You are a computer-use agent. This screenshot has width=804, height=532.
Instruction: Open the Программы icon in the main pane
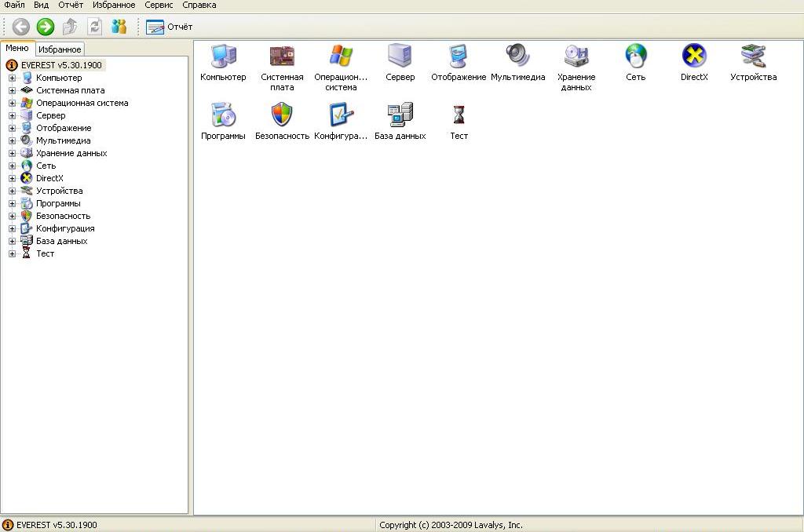[223, 115]
